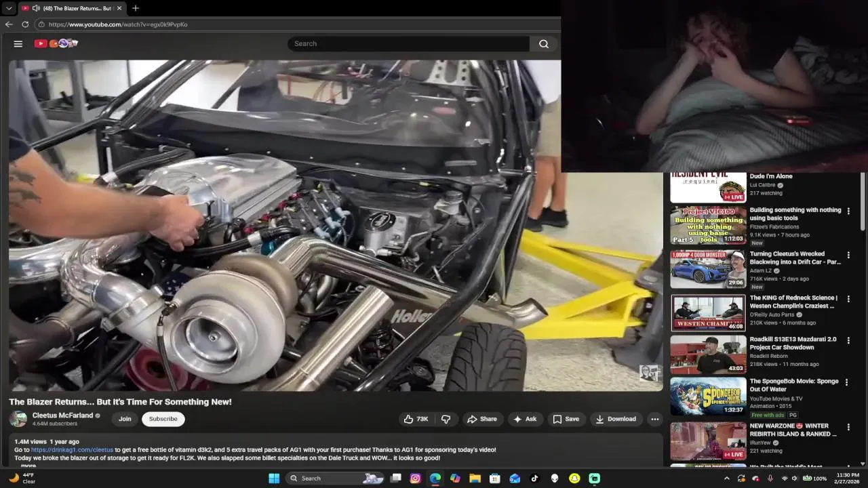Image resolution: width=868 pixels, height=488 pixels.
Task: Open more actions three-dot menu under video
Action: click(x=654, y=419)
